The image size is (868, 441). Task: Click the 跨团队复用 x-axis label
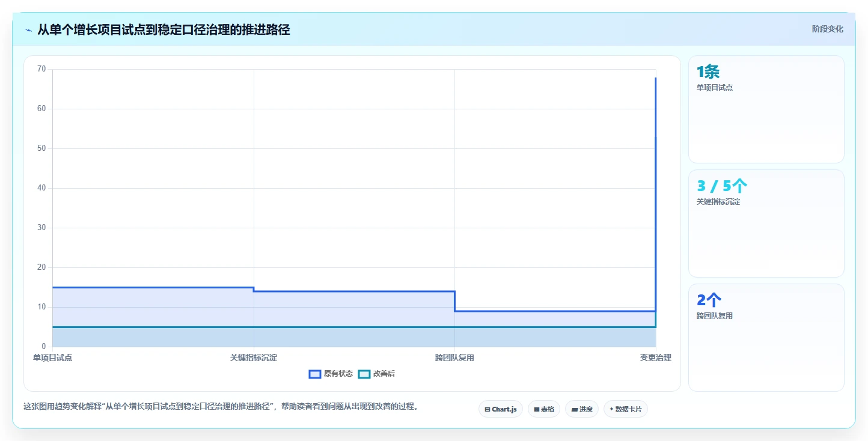coord(454,357)
